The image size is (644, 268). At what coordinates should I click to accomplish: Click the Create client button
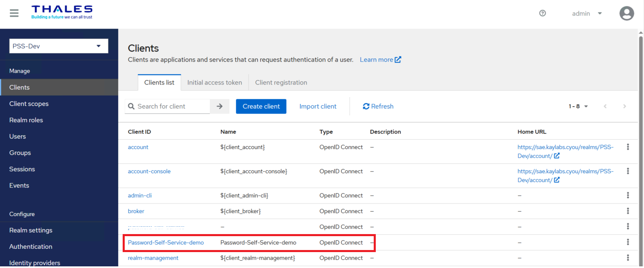coord(261,106)
